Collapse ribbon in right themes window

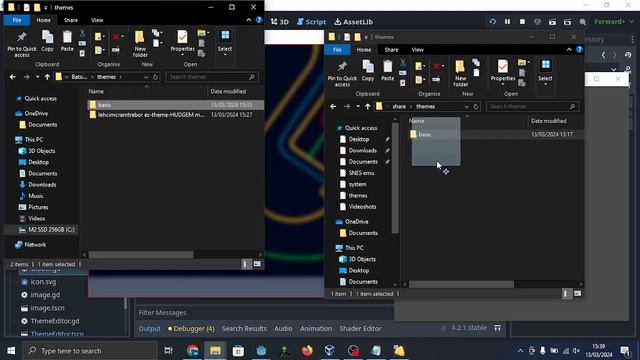pos(569,49)
